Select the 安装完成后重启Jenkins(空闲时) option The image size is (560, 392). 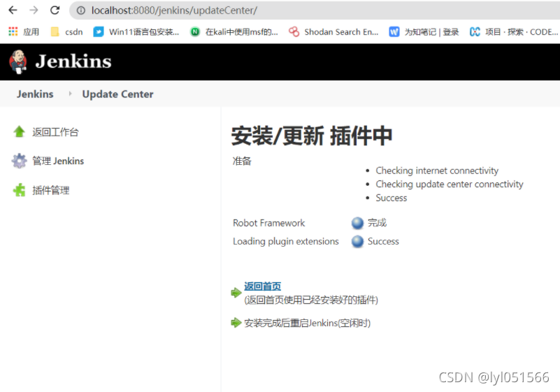click(308, 323)
